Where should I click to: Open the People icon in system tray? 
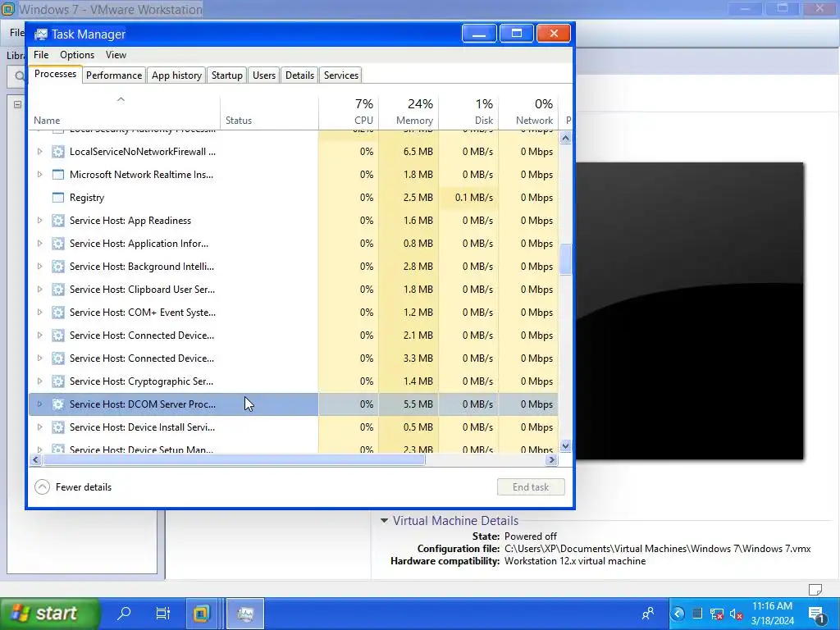coord(648,614)
